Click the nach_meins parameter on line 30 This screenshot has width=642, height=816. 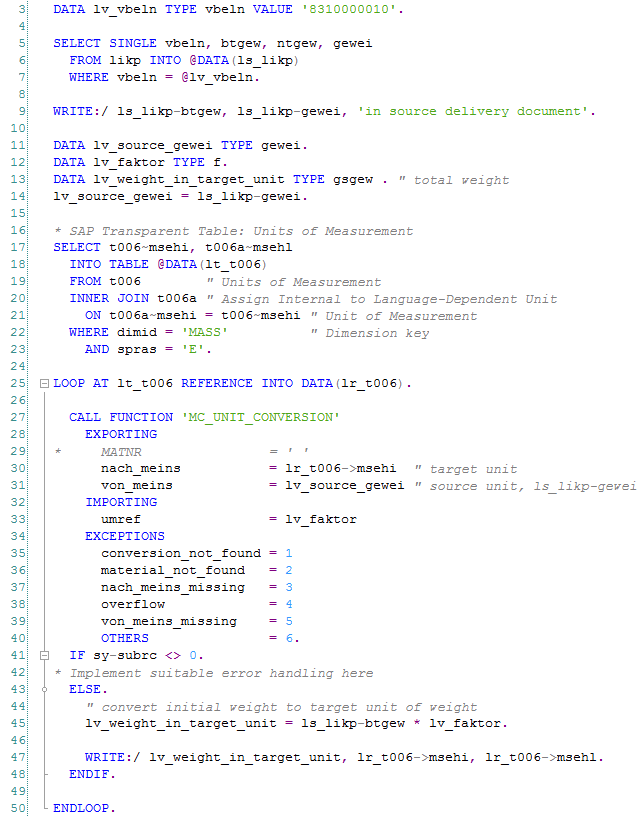point(140,468)
